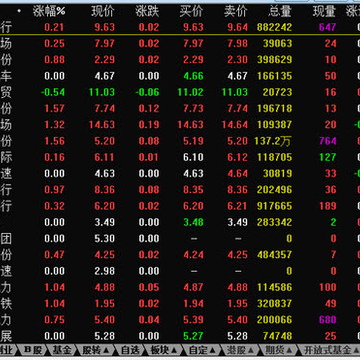Click the total volume 202496
This screenshot has width=360, height=360.
[x=274, y=190]
